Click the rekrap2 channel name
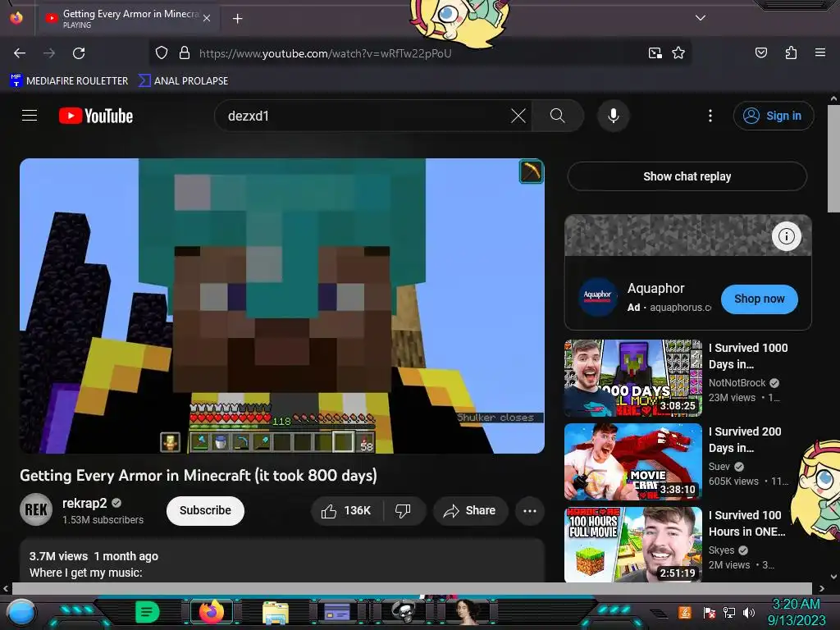The height and width of the screenshot is (630, 840). pos(84,503)
